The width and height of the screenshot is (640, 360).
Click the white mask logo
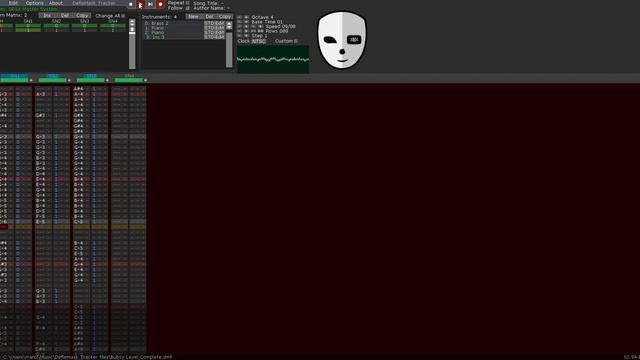(342, 40)
